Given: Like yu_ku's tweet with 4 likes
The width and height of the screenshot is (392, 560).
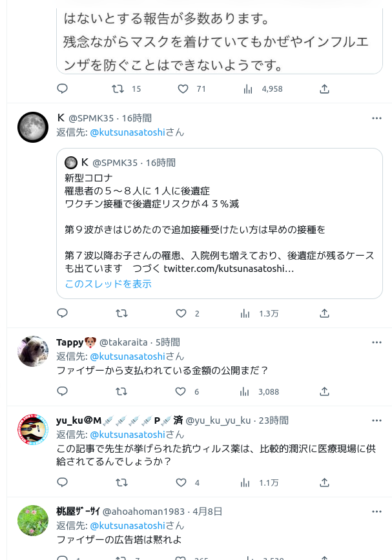Looking at the screenshot, I should click(181, 482).
